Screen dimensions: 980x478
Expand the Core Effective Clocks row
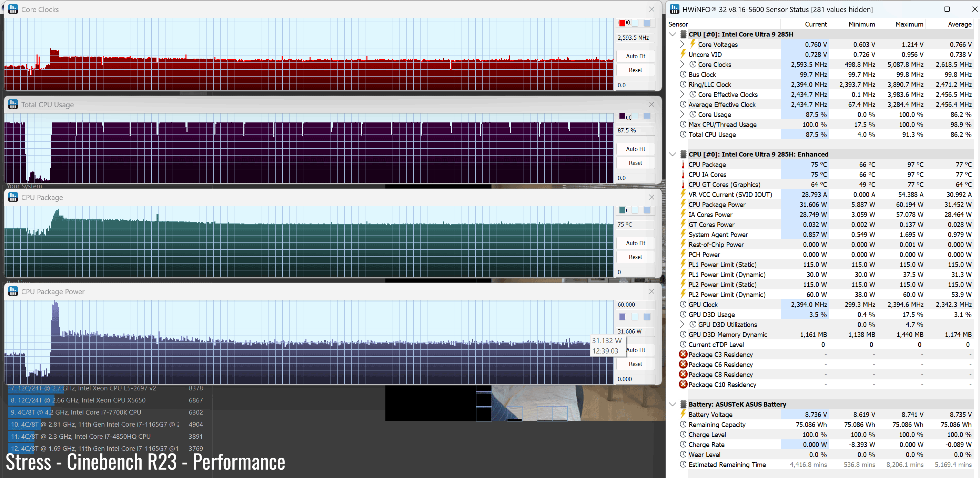coord(682,94)
